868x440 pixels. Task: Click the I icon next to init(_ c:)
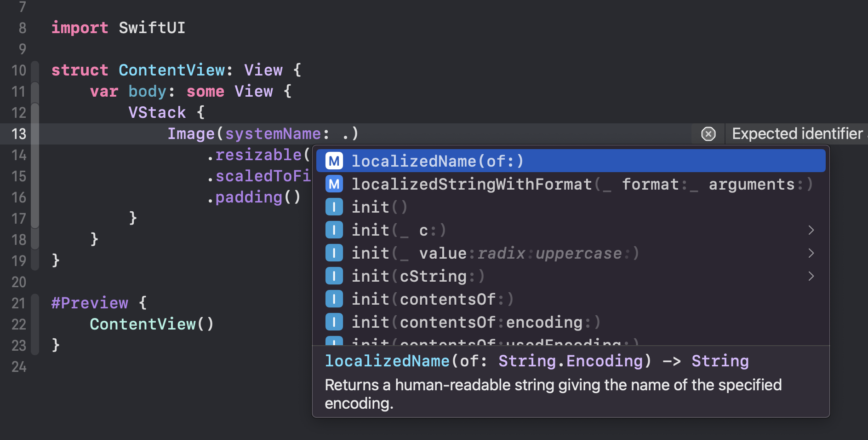[334, 230]
